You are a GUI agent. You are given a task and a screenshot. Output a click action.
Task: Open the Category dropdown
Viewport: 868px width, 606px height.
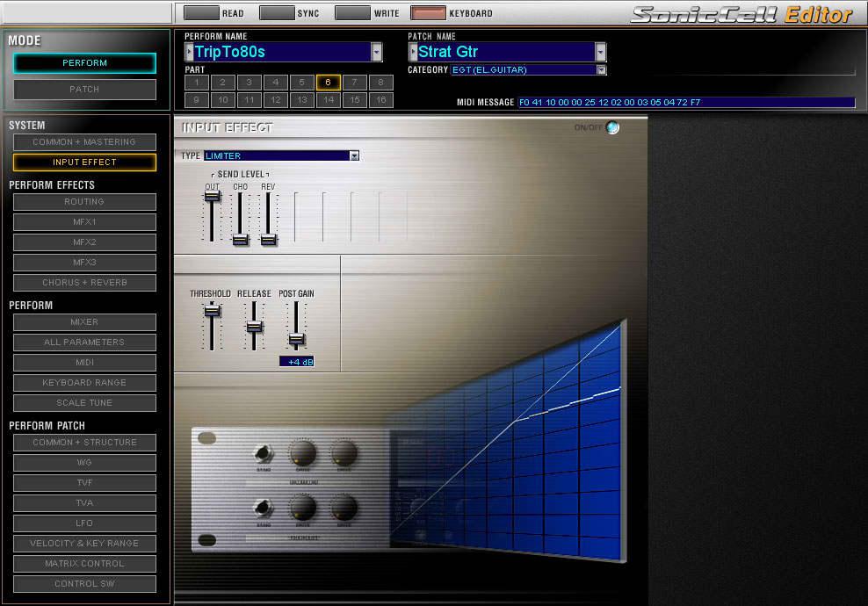coord(601,69)
